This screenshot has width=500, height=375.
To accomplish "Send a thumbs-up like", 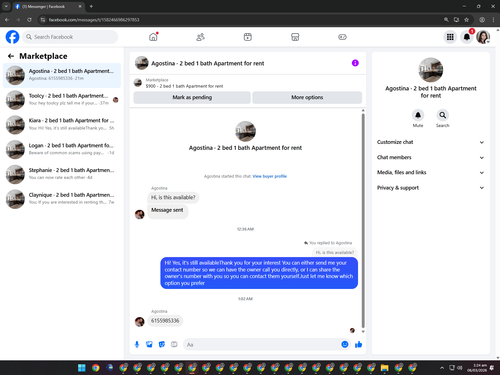I will pos(358,344).
